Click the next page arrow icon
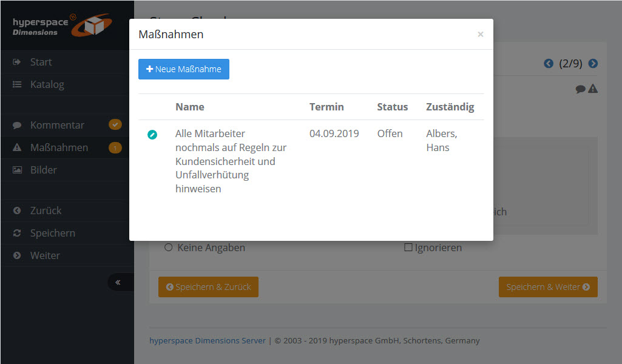This screenshot has width=622, height=364. pos(593,63)
